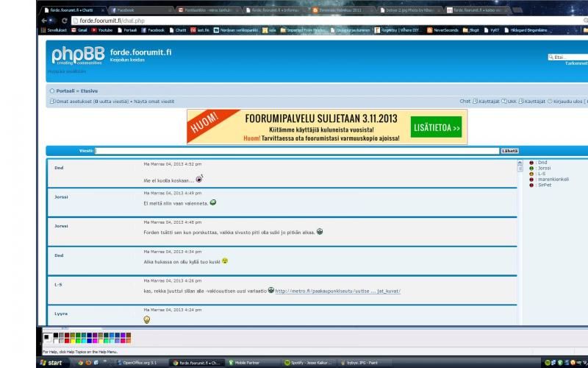
Task: Click Näytä omat viestit link
Action: [154, 102]
